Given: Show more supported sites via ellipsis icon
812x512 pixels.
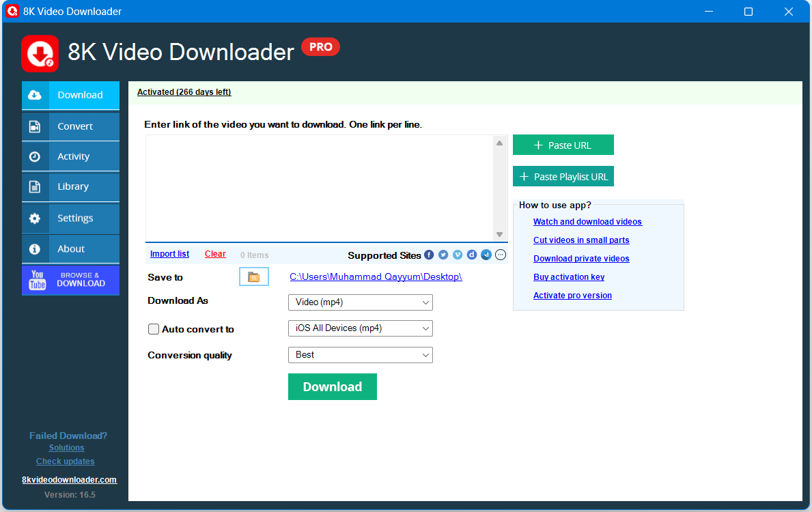Looking at the screenshot, I should pos(501,255).
